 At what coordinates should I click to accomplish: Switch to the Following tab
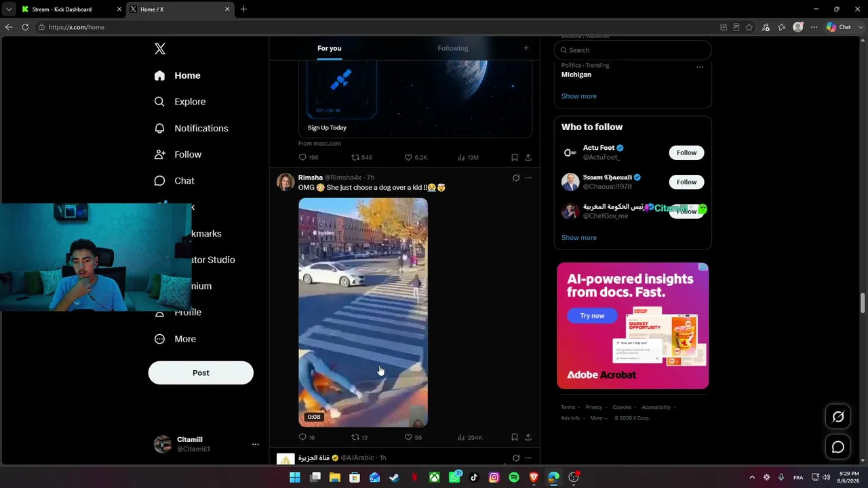453,48
